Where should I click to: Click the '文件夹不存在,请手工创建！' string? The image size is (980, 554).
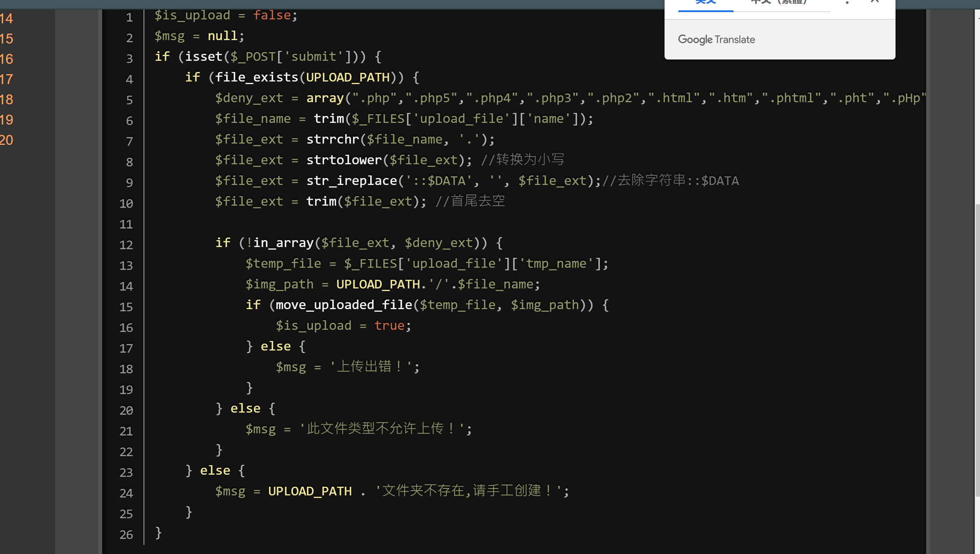(469, 491)
